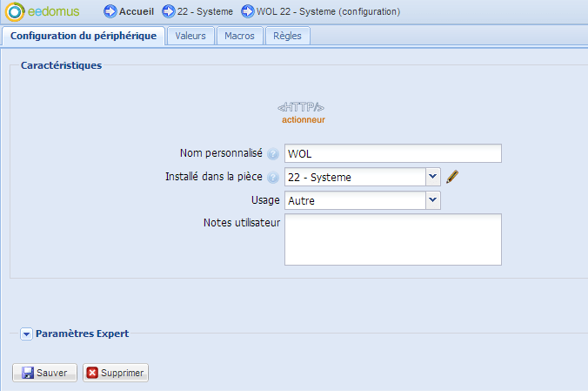
Task: Click inside the Notes utilisateur text area
Action: coord(393,239)
